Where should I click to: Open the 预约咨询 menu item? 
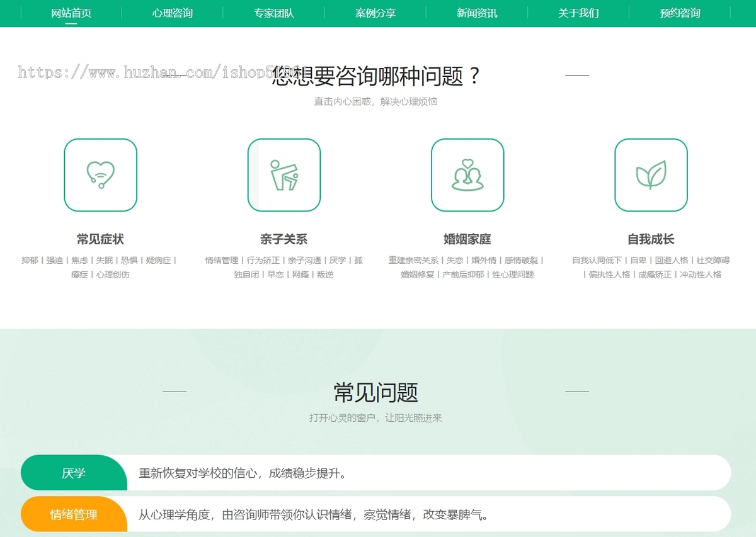pyautogui.click(x=680, y=13)
